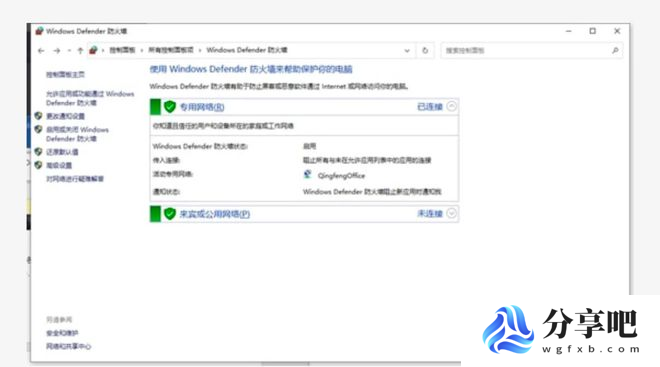
Task: Click the search magnifier icon
Action: (615, 51)
